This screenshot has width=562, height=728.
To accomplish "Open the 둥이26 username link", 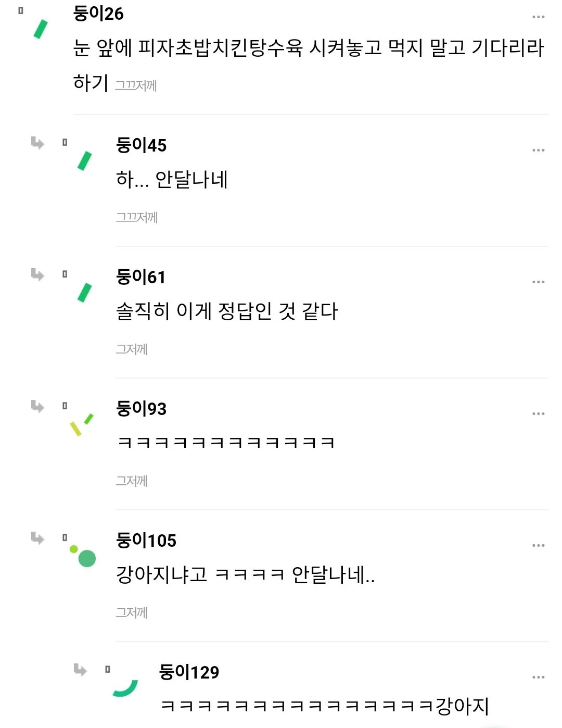I will [x=98, y=14].
